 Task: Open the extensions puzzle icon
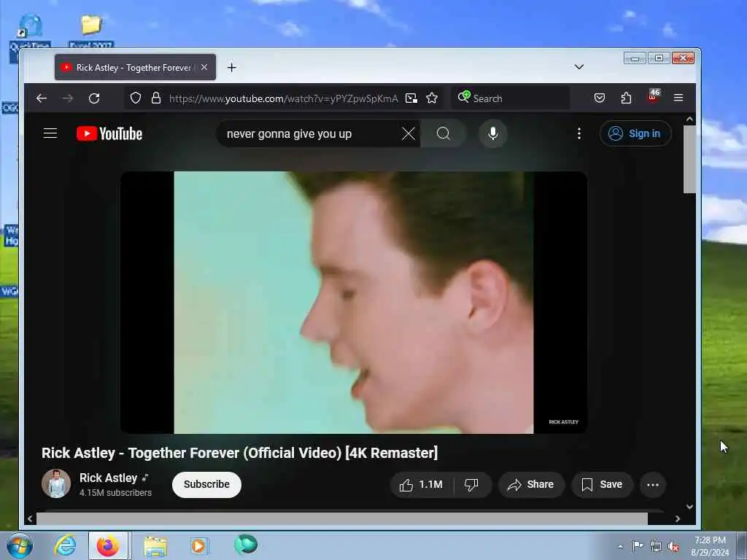coord(626,98)
